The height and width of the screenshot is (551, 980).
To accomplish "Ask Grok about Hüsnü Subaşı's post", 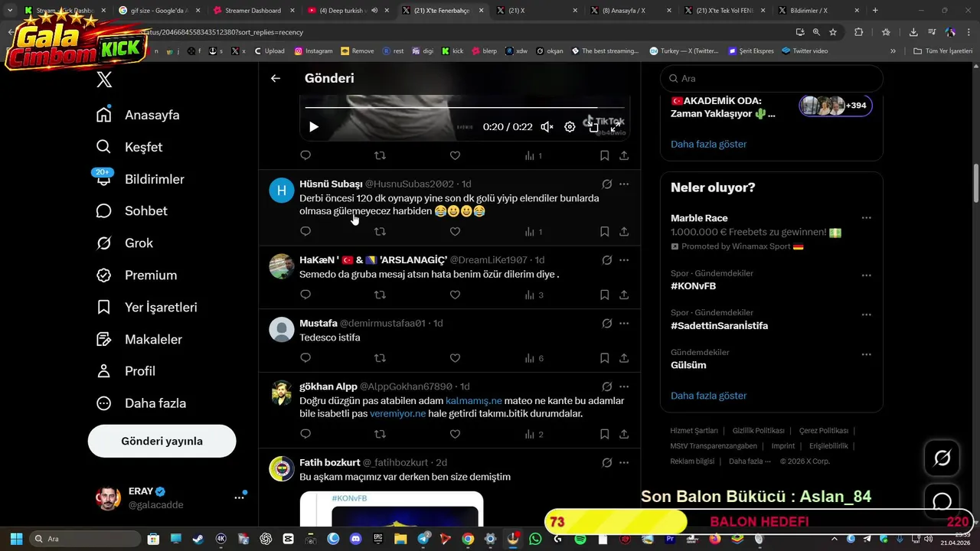I will coord(606,184).
